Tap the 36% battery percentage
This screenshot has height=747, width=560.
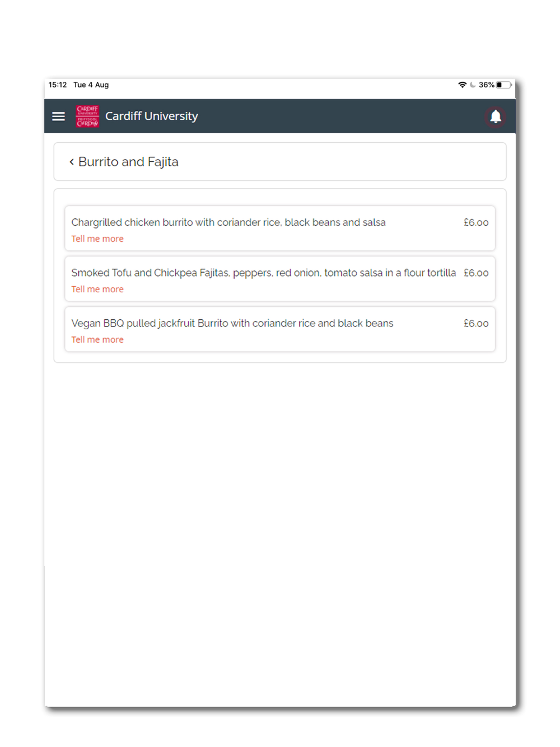(x=487, y=85)
